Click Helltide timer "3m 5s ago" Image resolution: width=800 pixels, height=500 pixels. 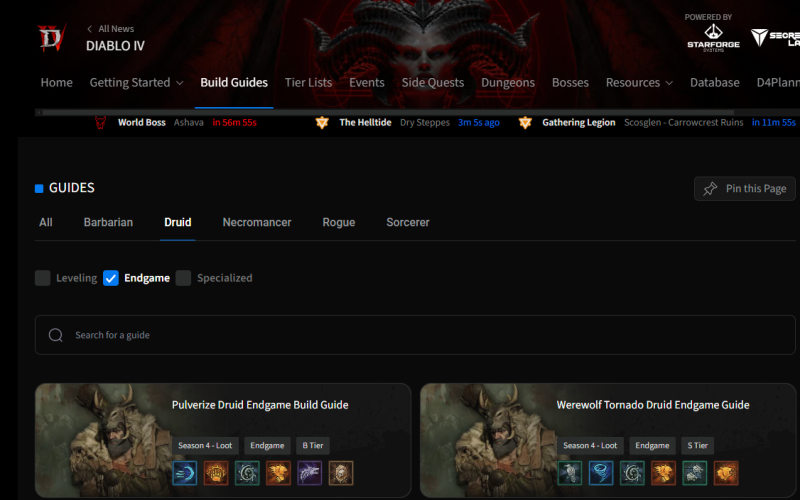point(479,122)
